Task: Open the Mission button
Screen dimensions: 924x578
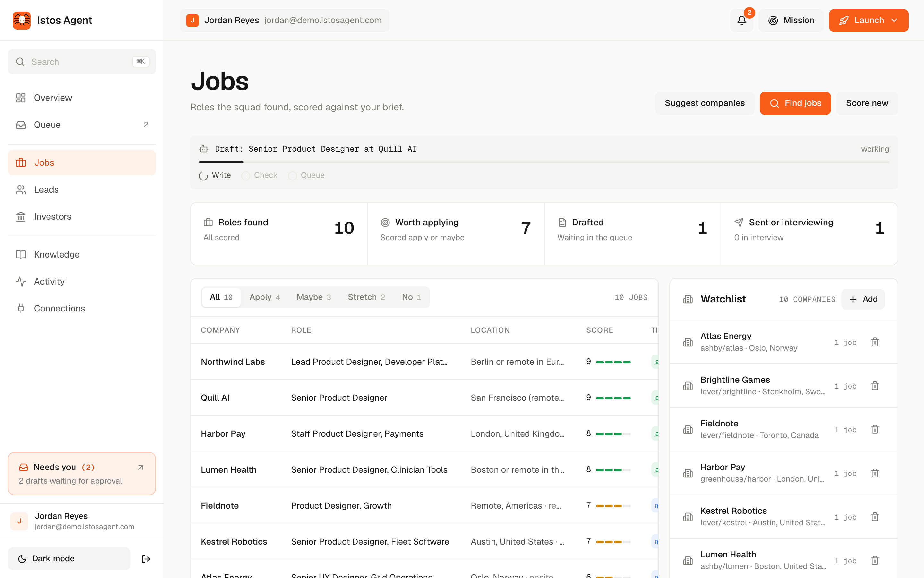Action: click(x=791, y=20)
